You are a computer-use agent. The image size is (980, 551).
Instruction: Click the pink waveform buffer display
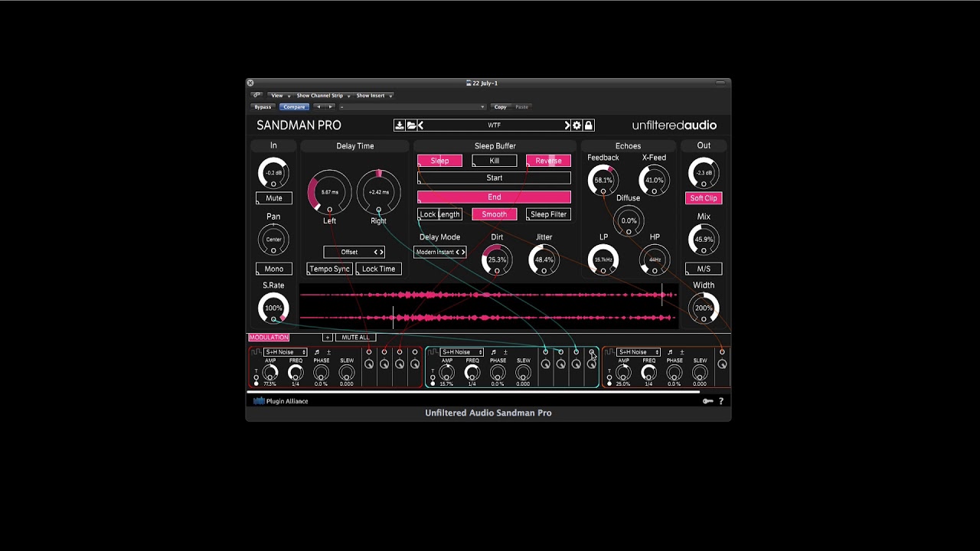(x=488, y=306)
